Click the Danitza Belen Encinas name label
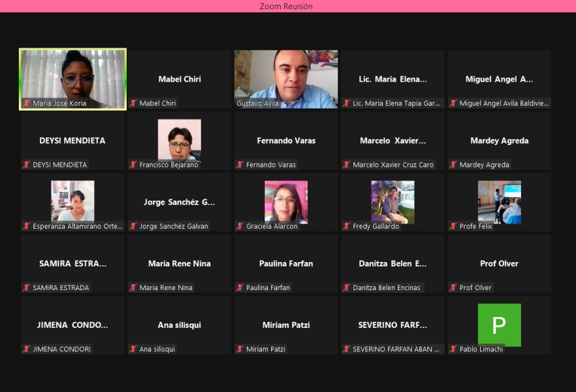Image resolution: width=576 pixels, height=392 pixels. 387,287
